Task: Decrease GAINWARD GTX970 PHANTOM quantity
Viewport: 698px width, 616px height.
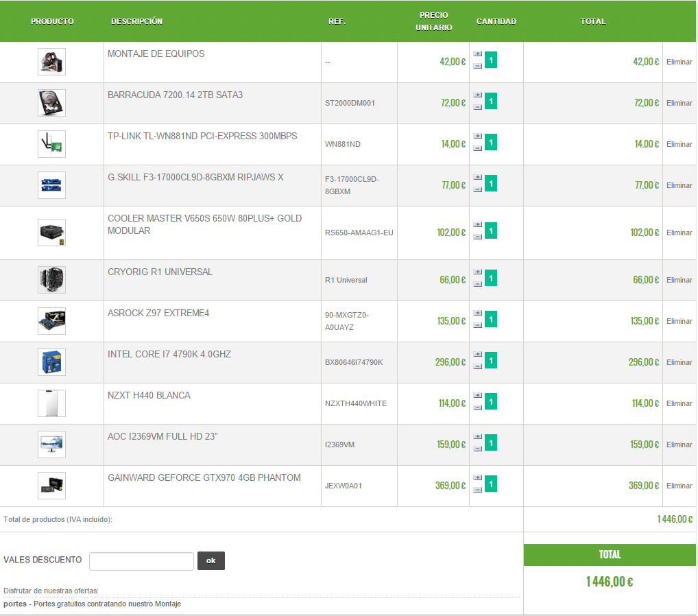Action: [477, 490]
